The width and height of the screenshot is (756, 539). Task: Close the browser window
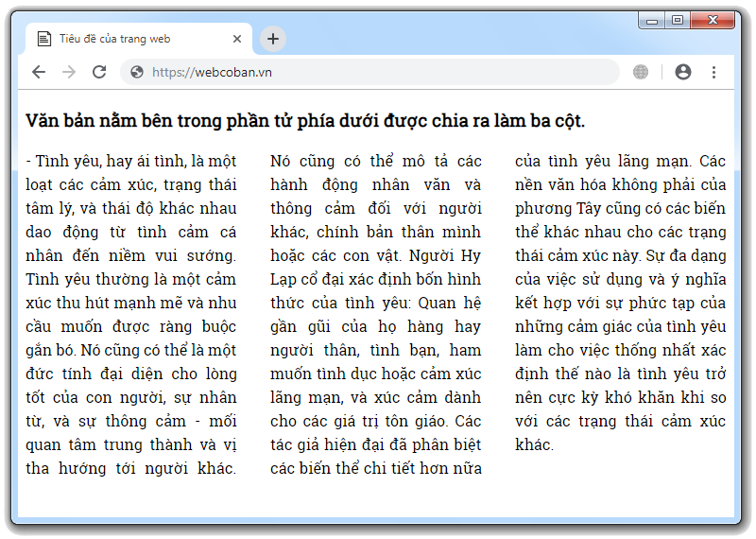tap(712, 20)
